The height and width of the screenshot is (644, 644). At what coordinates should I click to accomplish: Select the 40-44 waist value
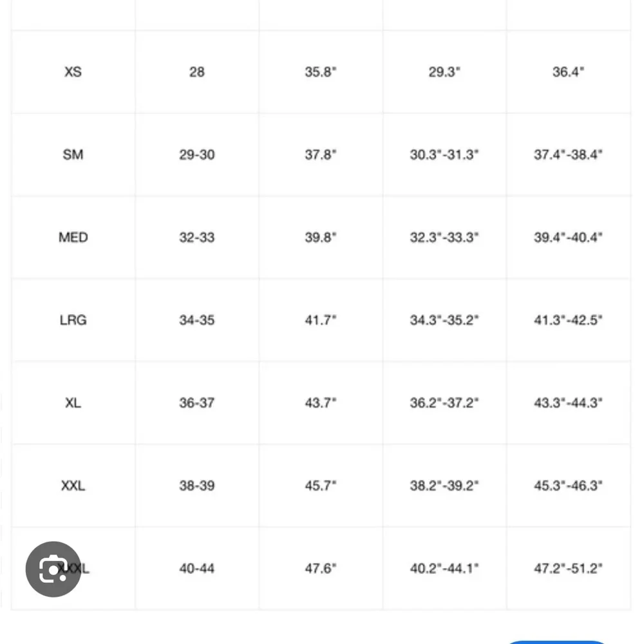196,569
